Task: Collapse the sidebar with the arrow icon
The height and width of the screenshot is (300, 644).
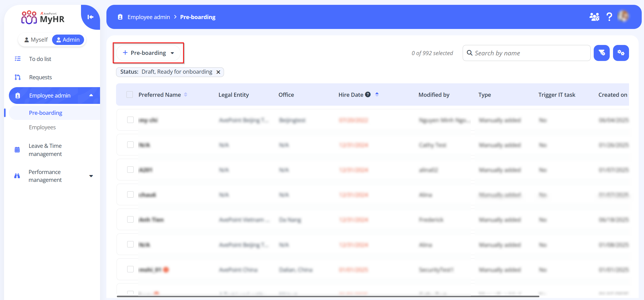Action: click(90, 17)
